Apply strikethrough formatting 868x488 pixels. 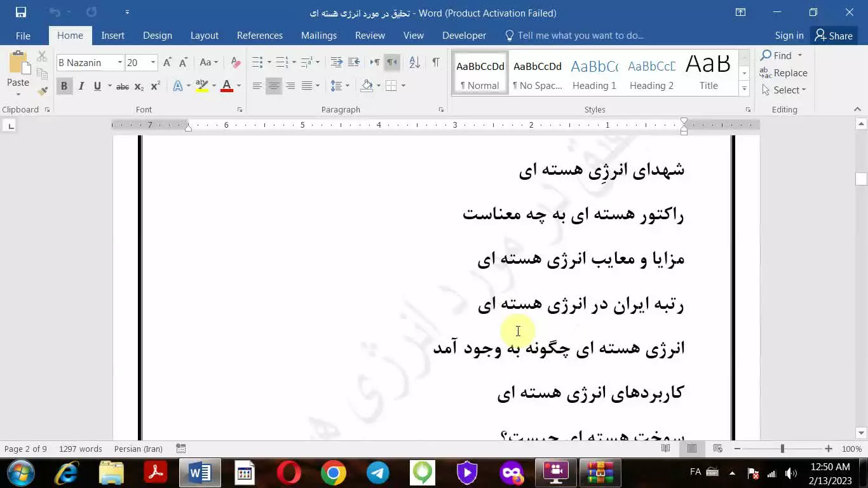(x=123, y=86)
